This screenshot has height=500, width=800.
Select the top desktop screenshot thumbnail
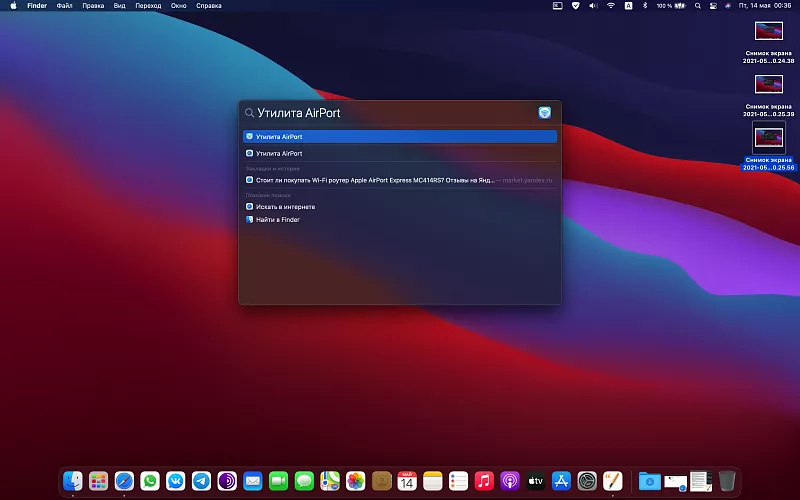point(769,29)
